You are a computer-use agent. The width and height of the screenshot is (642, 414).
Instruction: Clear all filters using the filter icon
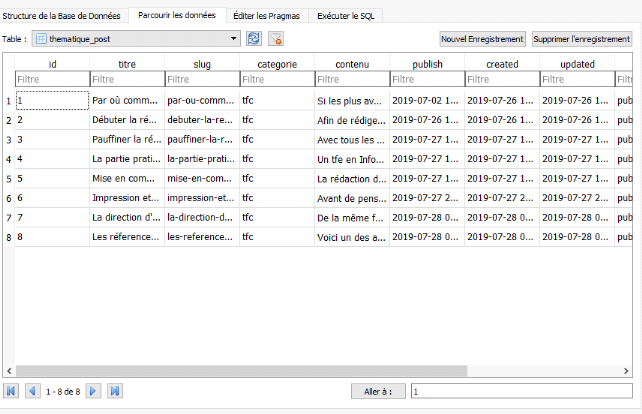[276, 39]
